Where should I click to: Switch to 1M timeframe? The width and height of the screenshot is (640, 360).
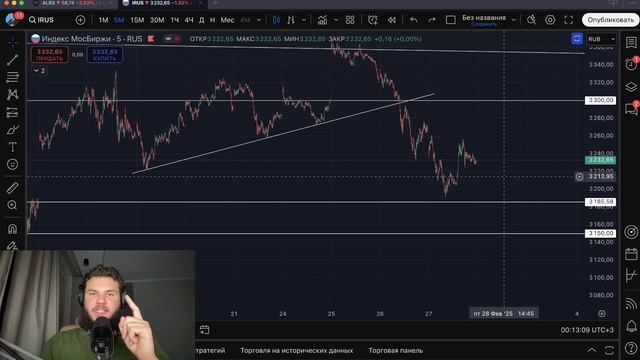(x=103, y=20)
